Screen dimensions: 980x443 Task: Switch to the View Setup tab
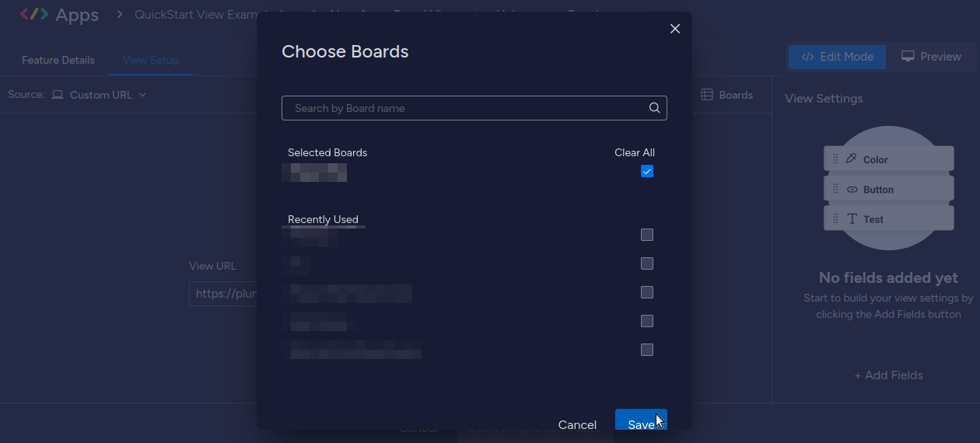point(151,60)
